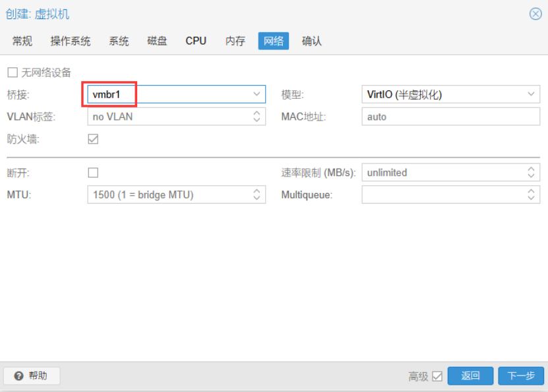Adjust the MTU stepper arrows
The height and width of the screenshot is (392, 548).
(x=257, y=194)
